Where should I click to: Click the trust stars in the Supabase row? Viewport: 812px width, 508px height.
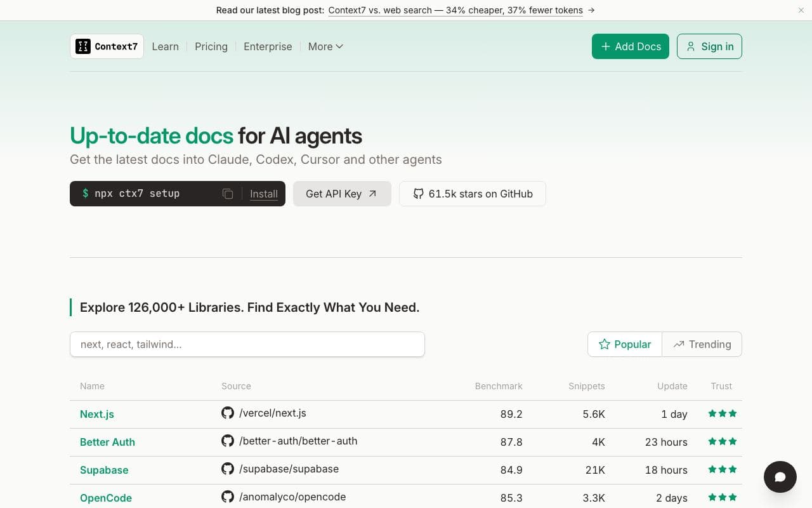click(723, 469)
